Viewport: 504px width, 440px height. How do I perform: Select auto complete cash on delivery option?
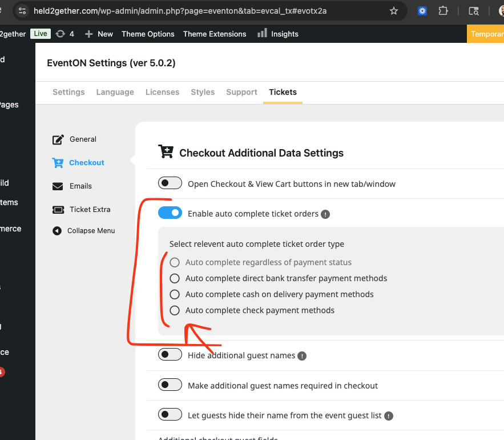coord(175,295)
